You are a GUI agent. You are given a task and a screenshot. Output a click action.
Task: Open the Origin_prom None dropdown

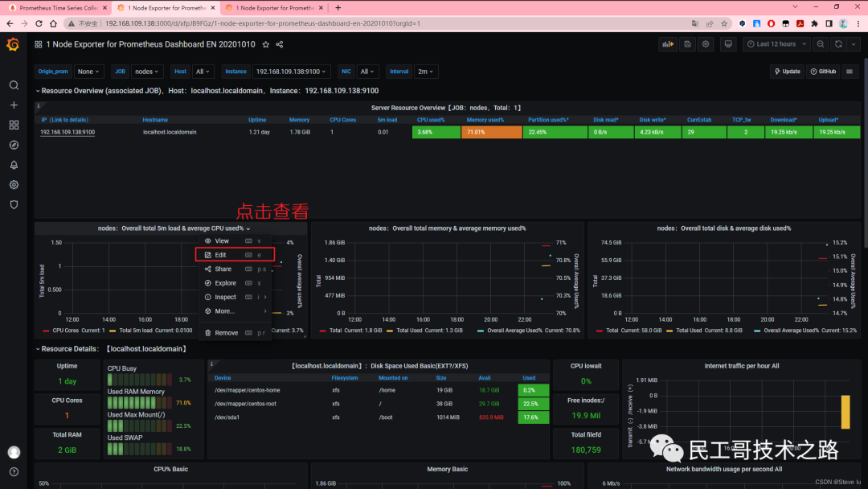(x=88, y=72)
